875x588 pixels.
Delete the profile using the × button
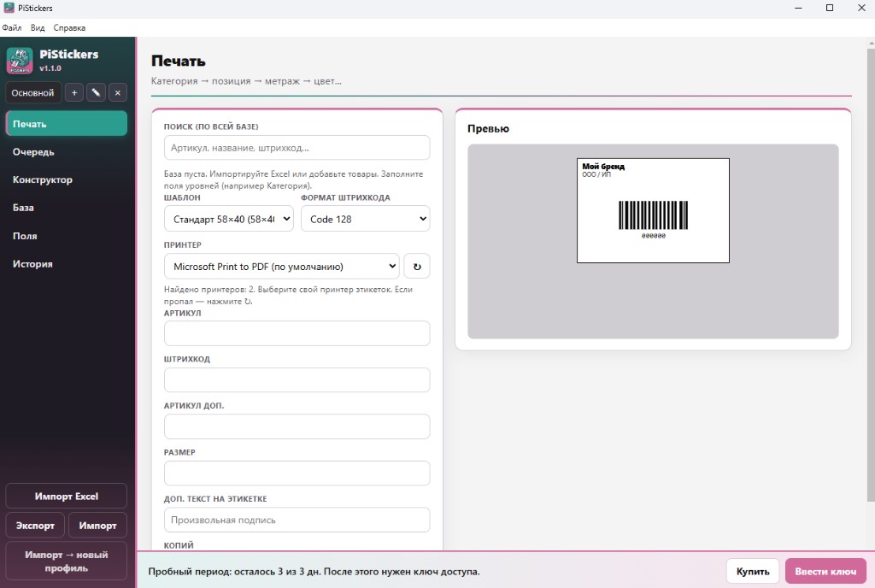click(x=118, y=92)
